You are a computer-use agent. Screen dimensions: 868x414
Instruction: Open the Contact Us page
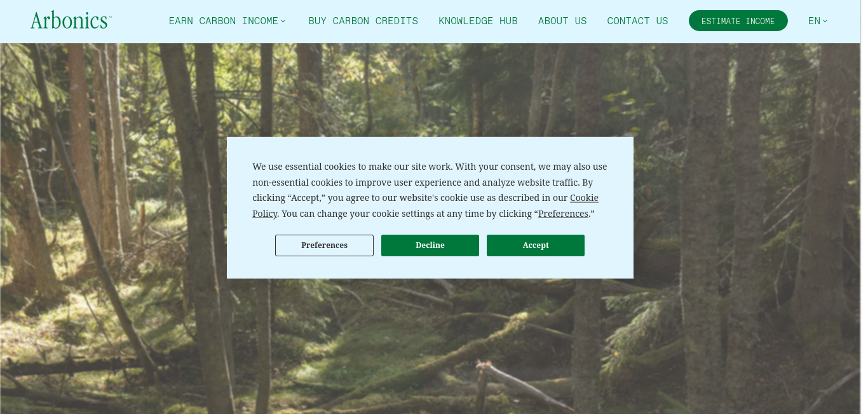[637, 21]
